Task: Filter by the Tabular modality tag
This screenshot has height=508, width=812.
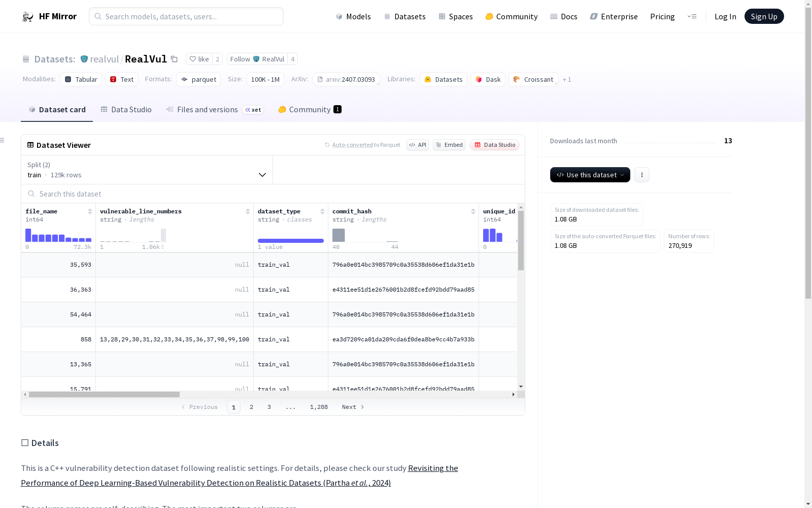Action: 81,79
